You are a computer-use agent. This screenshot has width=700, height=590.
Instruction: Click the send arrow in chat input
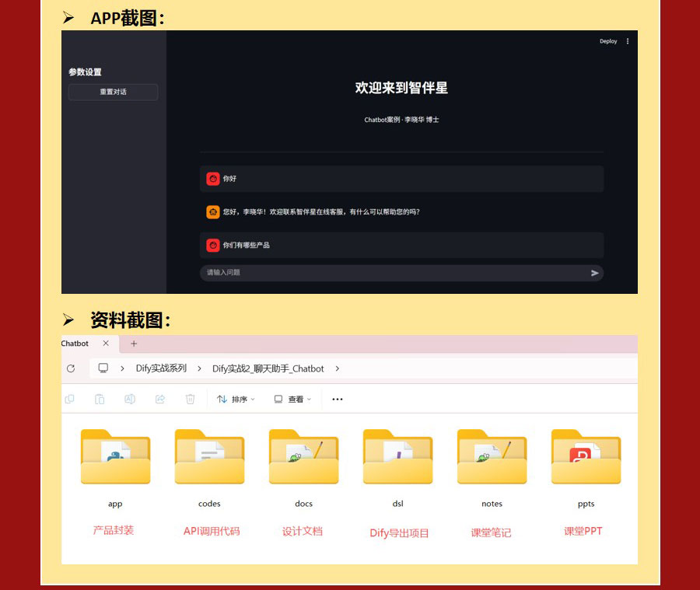click(x=595, y=273)
